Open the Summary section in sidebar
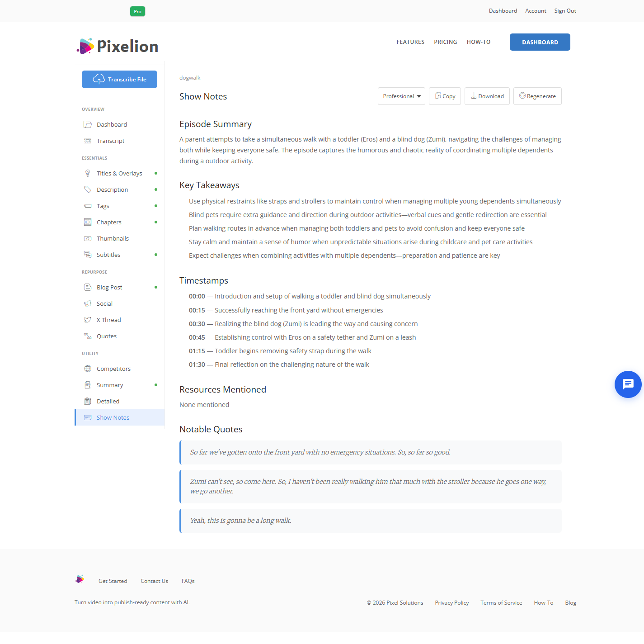 [120, 385]
